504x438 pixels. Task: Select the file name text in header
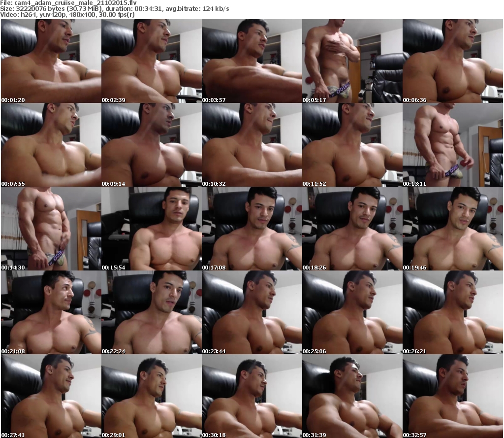75,3
